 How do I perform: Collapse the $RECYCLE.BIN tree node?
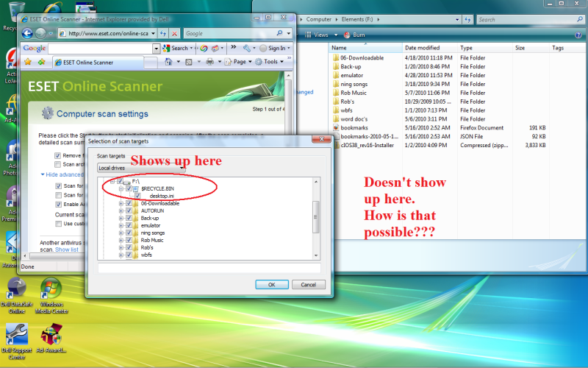pyautogui.click(x=121, y=188)
